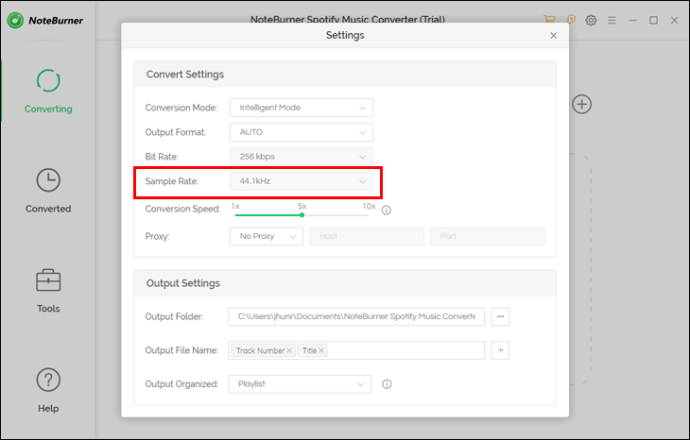Open the Tools toolbox icon
The height and width of the screenshot is (440, 690).
[48, 280]
